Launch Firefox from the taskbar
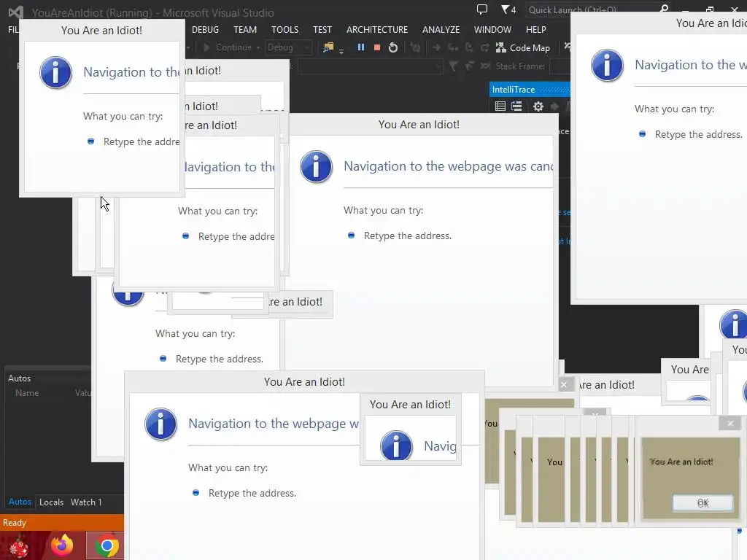The height and width of the screenshot is (560, 747). point(63,545)
